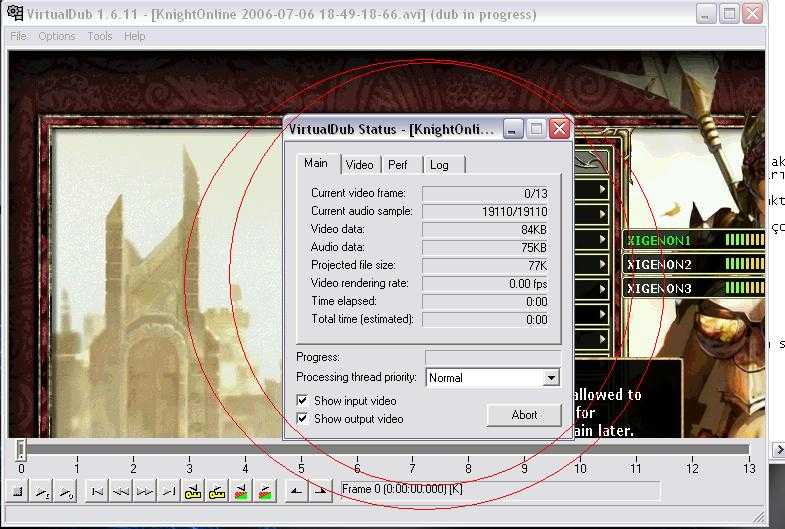Click the Frame 0 position readout field
This screenshot has width=785, height=529.
pyautogui.click(x=500, y=489)
